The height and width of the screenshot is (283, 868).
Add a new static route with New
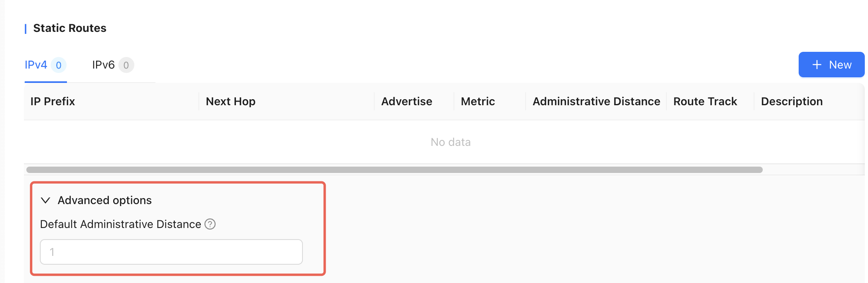[831, 65]
